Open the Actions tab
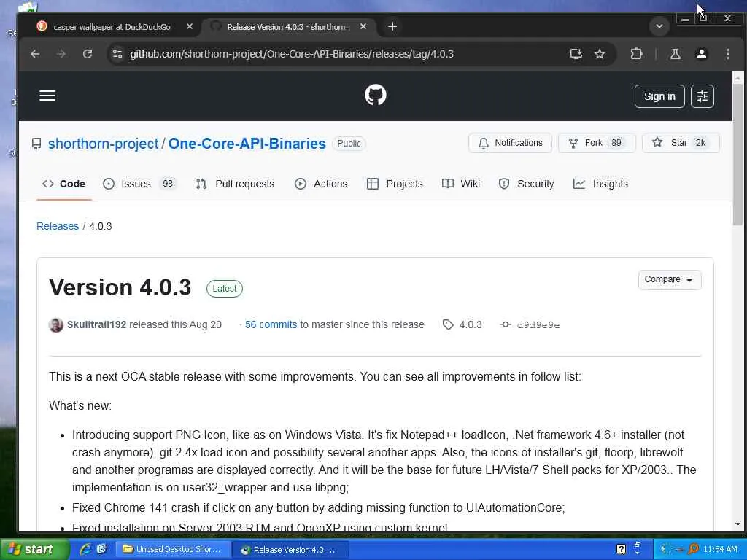This screenshot has height=560, width=747. pos(321,184)
